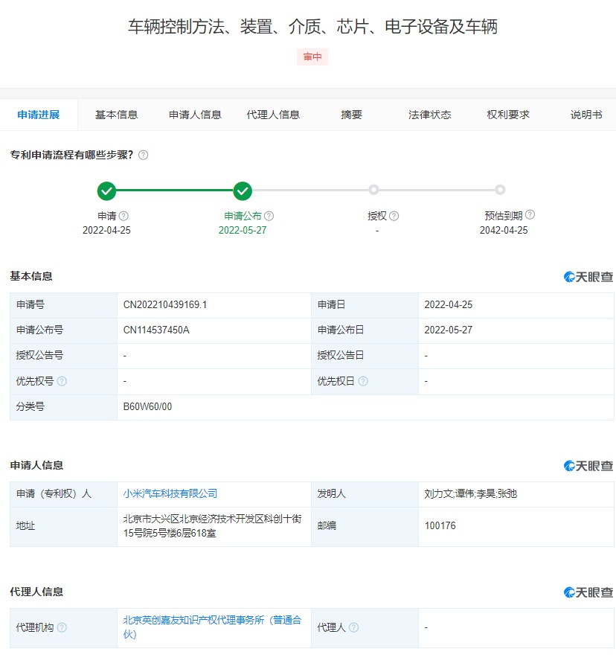Click 发明人 label cell
The height and width of the screenshot is (672, 616).
coord(365,494)
